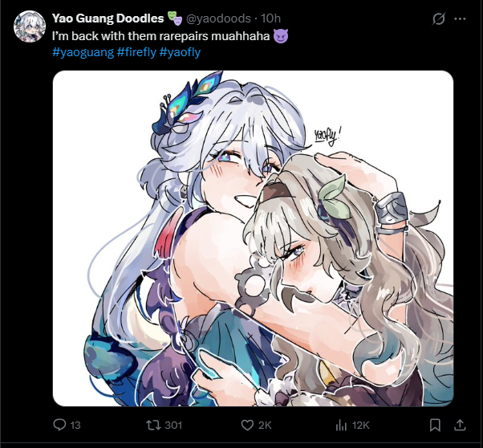
Task: Open the reply comment icon
Action: [59, 425]
